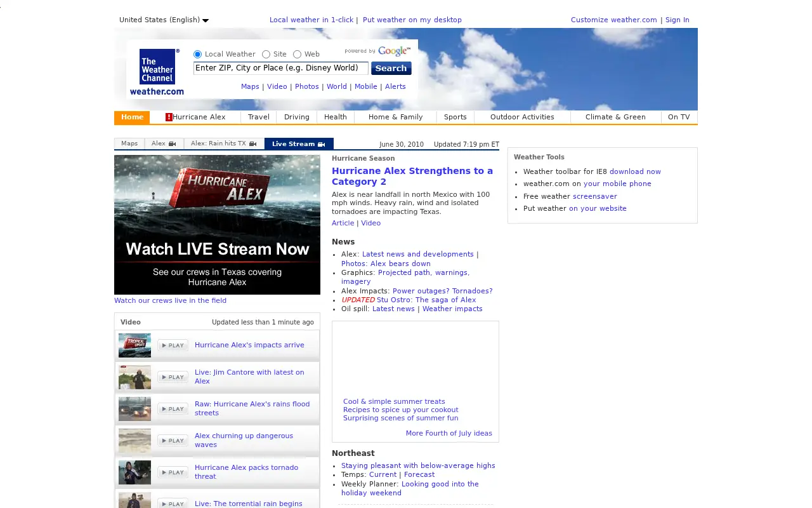Open the United States (English) country dropdown
Viewport: 812px width, 508px height.
click(x=164, y=20)
